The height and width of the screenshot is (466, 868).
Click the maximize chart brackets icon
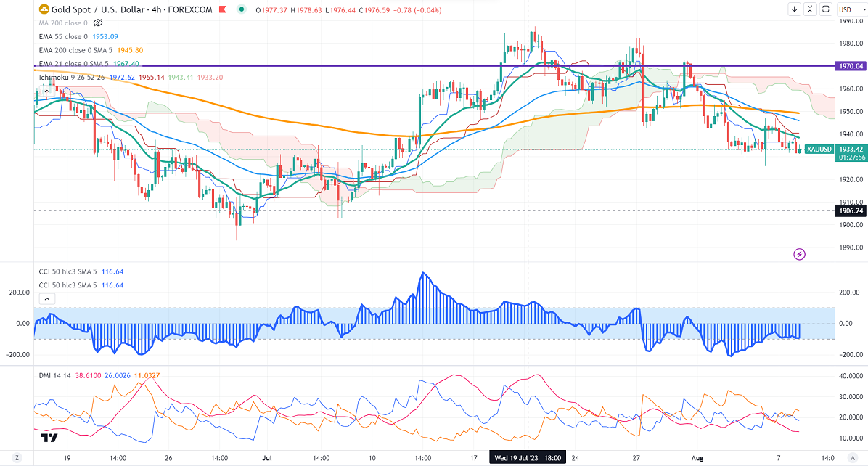[825, 9]
